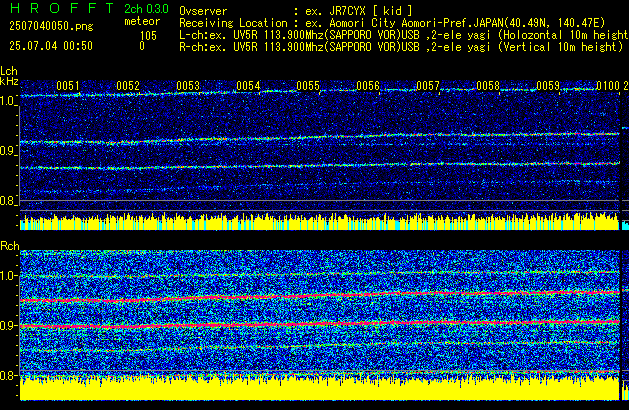Click the Lch channel label
The image size is (629, 410).
pyautogui.click(x=9, y=71)
